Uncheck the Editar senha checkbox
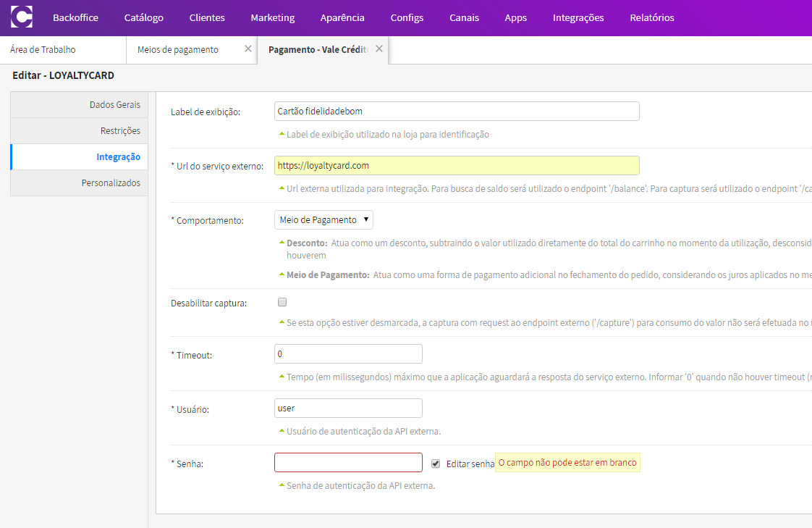Image resolution: width=812 pixels, height=528 pixels. (x=436, y=464)
